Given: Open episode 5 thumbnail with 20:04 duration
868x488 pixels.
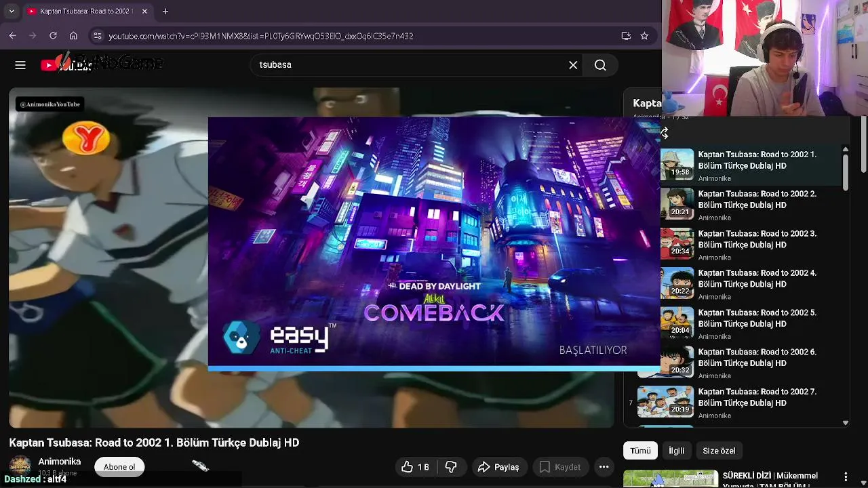Looking at the screenshot, I should pyautogui.click(x=677, y=323).
